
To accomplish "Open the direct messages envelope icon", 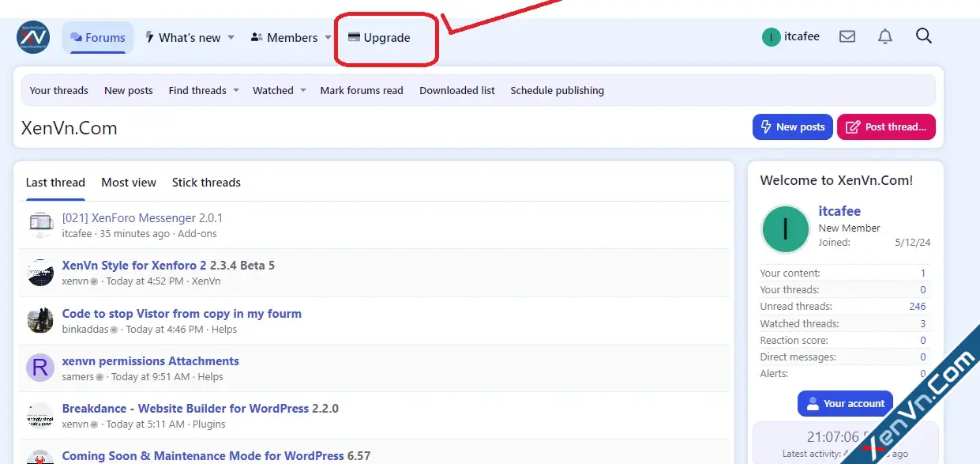I will tap(847, 36).
